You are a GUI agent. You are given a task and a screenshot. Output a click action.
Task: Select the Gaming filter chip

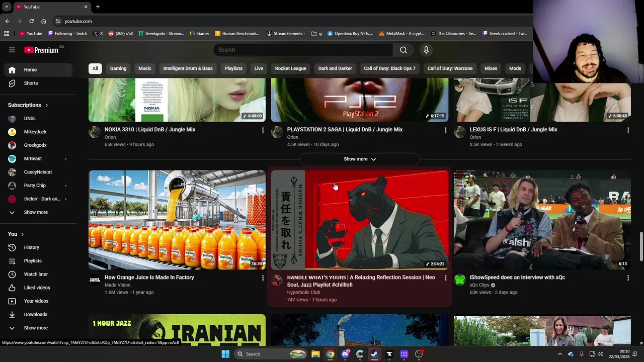(x=118, y=68)
